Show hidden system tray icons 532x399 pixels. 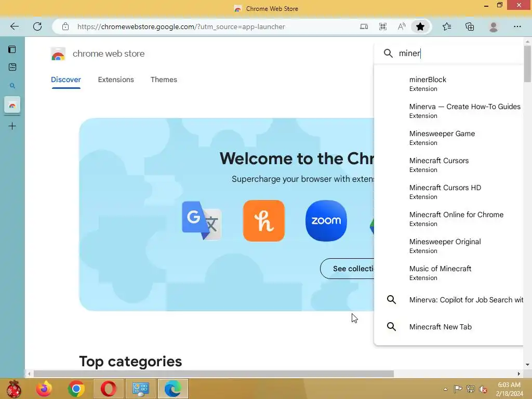tap(445, 389)
